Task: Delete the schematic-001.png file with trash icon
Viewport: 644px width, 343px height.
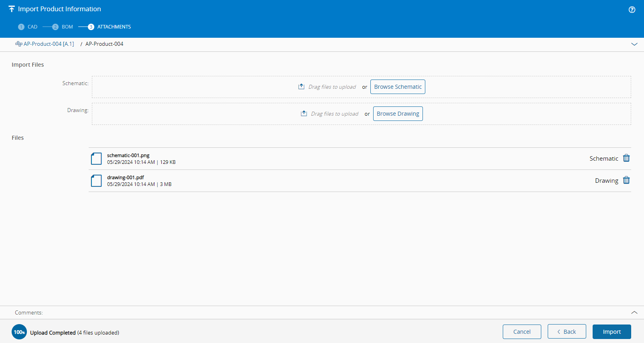Action: click(626, 158)
